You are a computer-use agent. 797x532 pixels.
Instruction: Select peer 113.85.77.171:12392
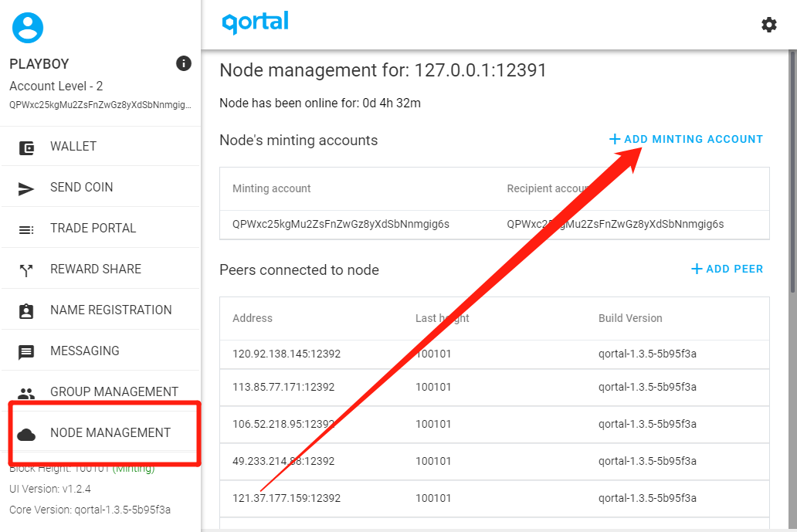(283, 387)
